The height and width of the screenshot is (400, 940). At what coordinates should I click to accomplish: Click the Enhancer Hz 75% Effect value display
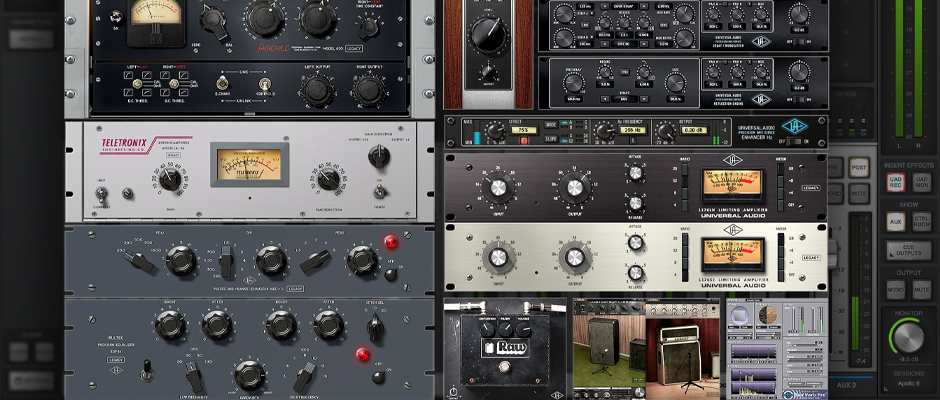click(523, 130)
